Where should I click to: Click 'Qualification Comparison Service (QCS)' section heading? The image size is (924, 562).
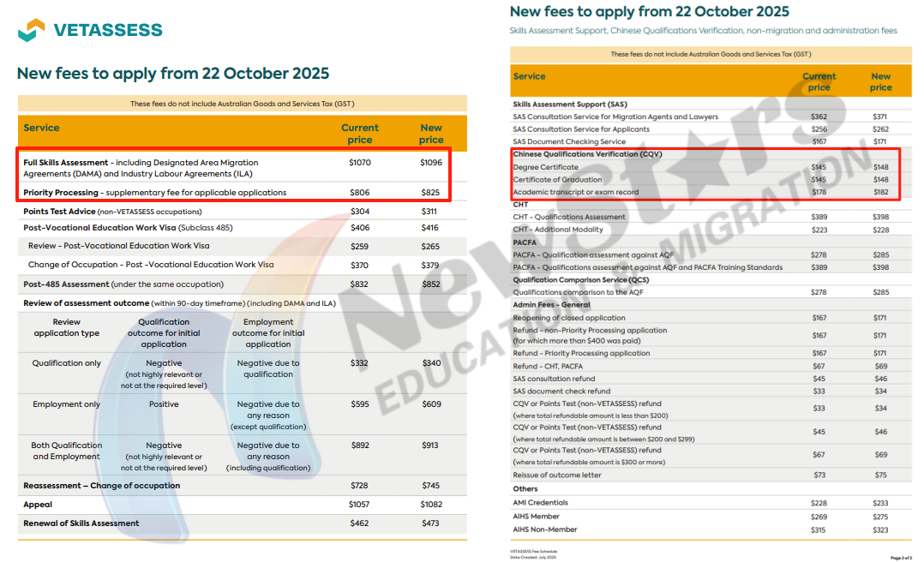click(580, 280)
